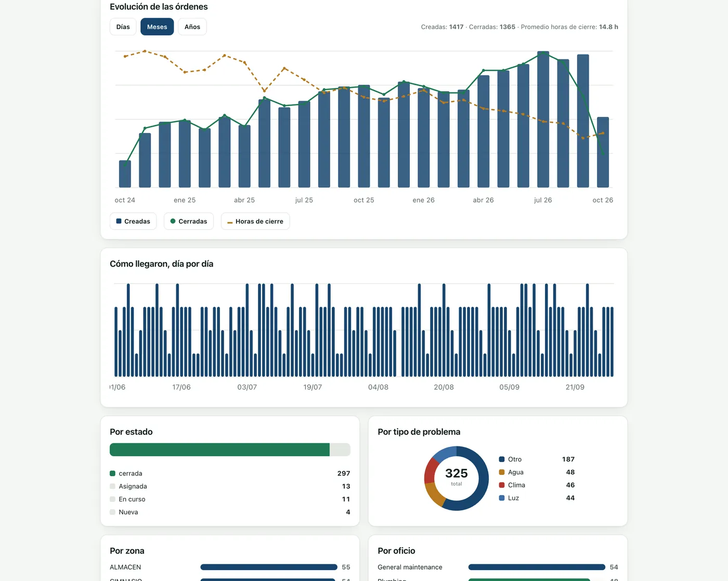
Task: Click the Cerradas: 1365 summary text
Action: coord(492,27)
